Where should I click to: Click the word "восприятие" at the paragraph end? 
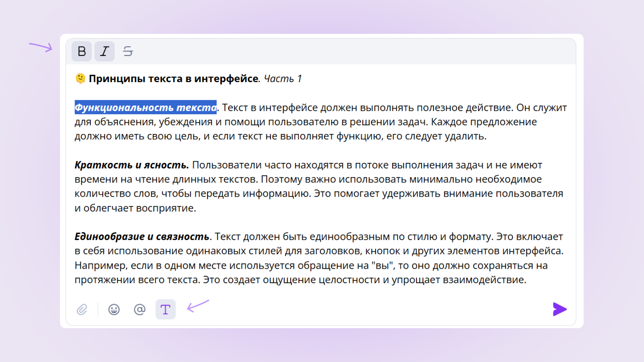tap(166, 208)
